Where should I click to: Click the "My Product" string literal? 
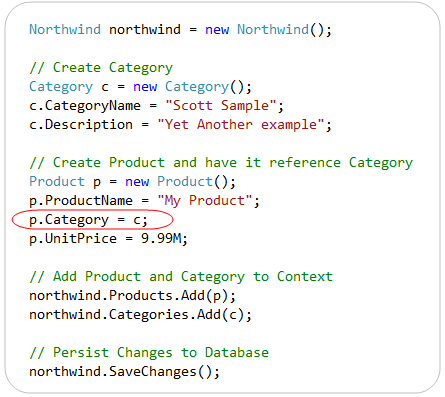coord(205,201)
